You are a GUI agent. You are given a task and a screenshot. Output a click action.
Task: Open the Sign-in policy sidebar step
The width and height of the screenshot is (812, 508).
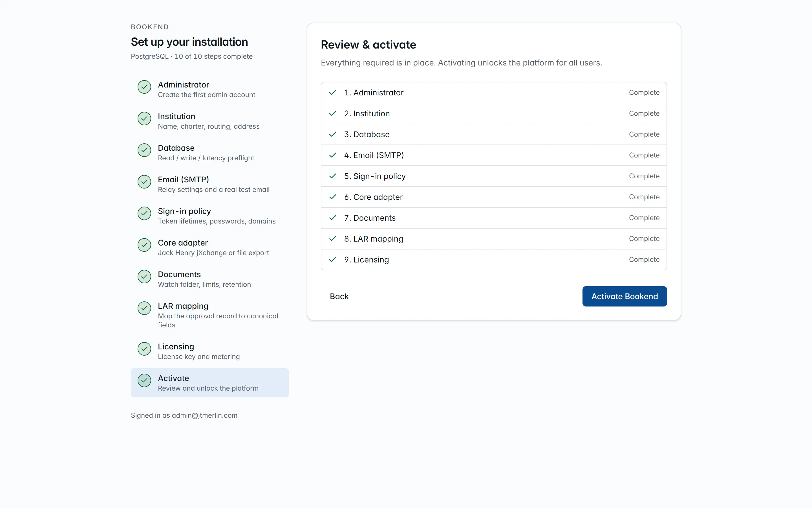[210, 216]
